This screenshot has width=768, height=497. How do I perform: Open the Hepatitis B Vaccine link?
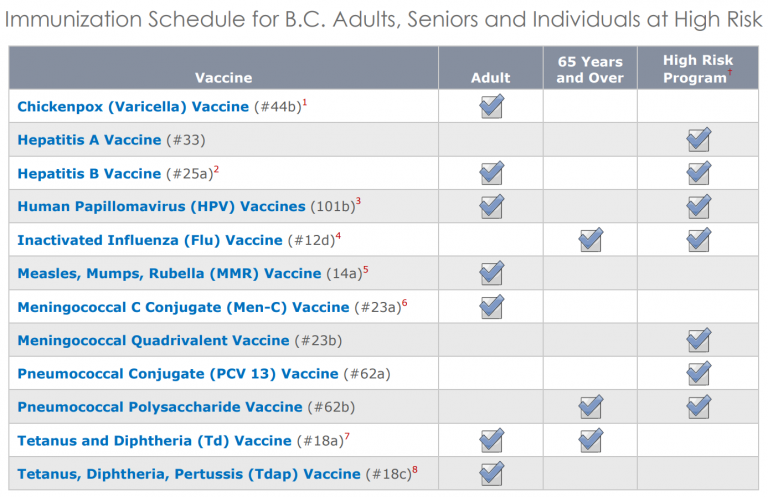[x=89, y=174]
